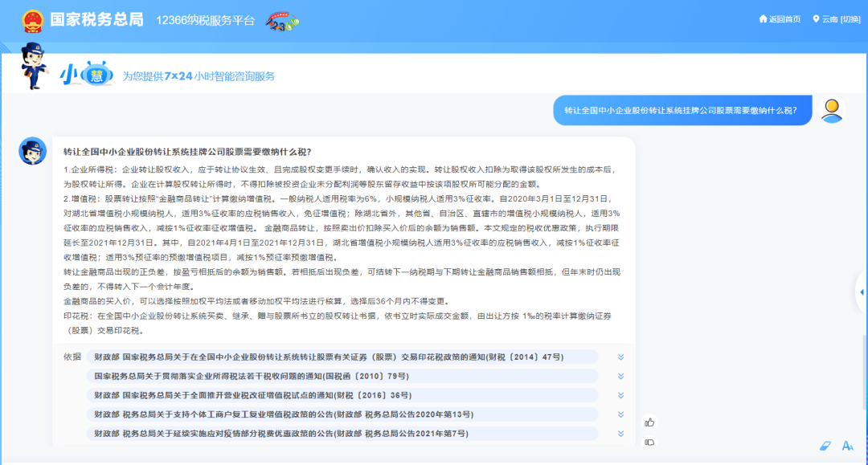Screen dimensions: 868x465
Task: Click the answer heading question text
Action: click(187, 152)
